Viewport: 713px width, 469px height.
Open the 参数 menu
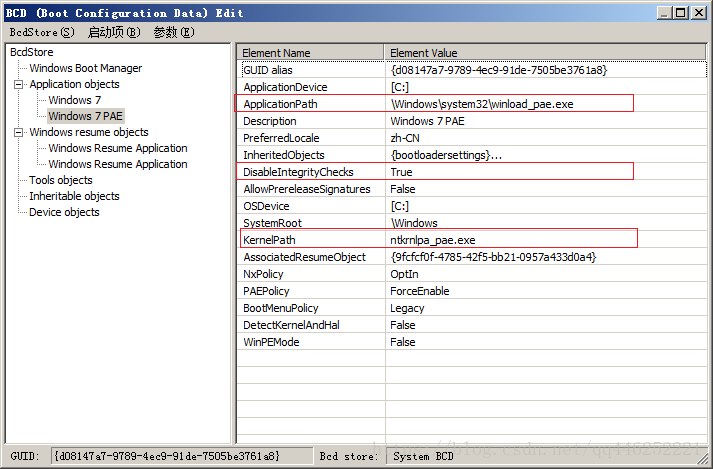pyautogui.click(x=171, y=32)
